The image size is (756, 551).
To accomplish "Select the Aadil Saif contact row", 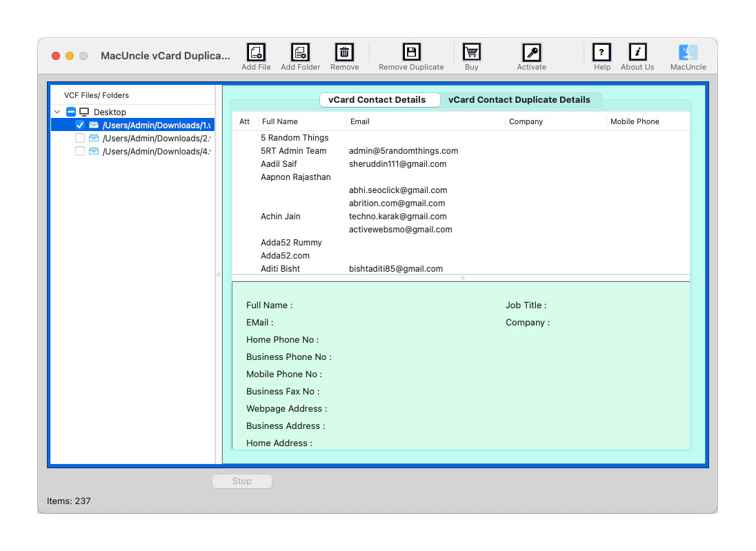I will tap(461, 164).
